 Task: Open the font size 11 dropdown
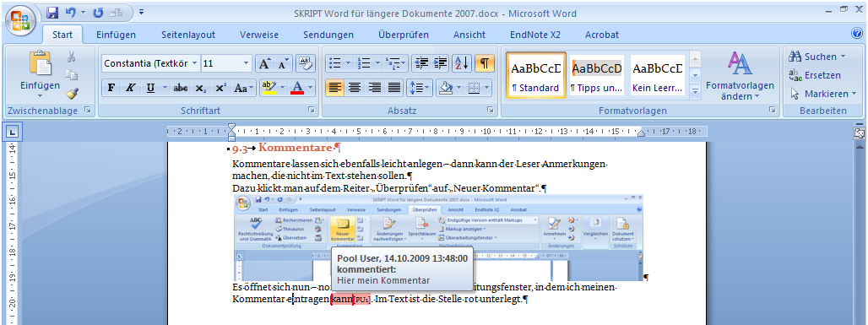point(247,63)
